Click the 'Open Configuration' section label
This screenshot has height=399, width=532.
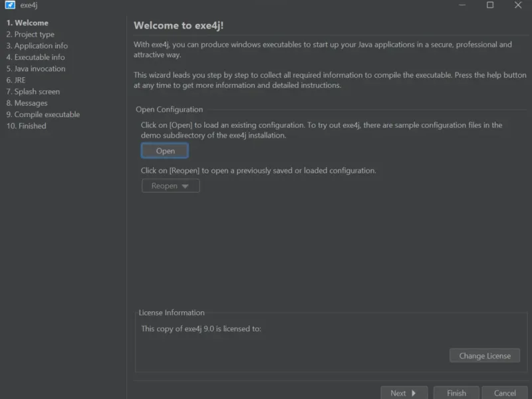[170, 110]
